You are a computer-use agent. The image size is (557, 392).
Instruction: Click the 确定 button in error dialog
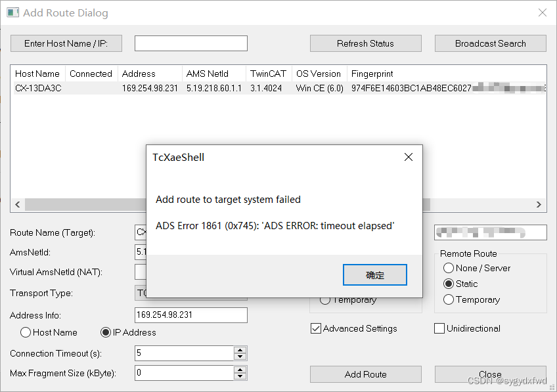tap(375, 275)
